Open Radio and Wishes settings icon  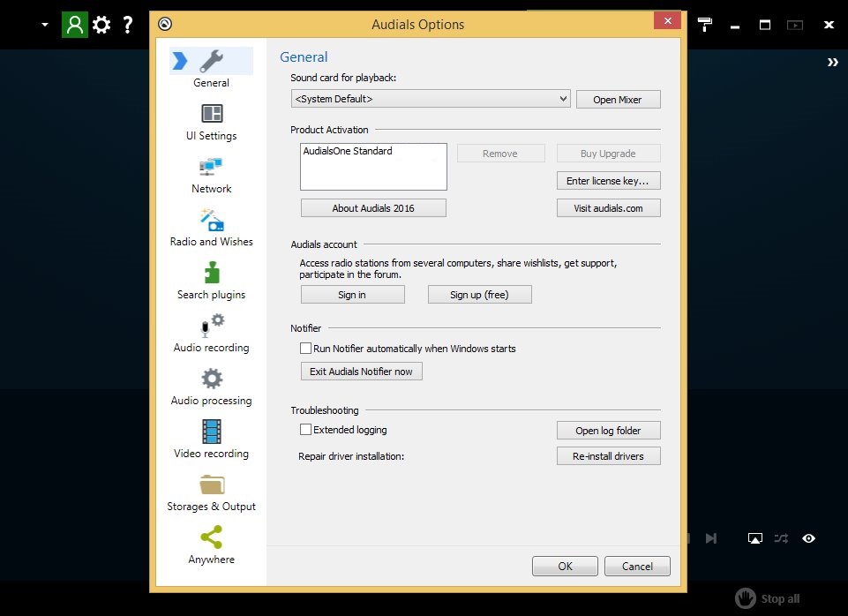click(212, 220)
